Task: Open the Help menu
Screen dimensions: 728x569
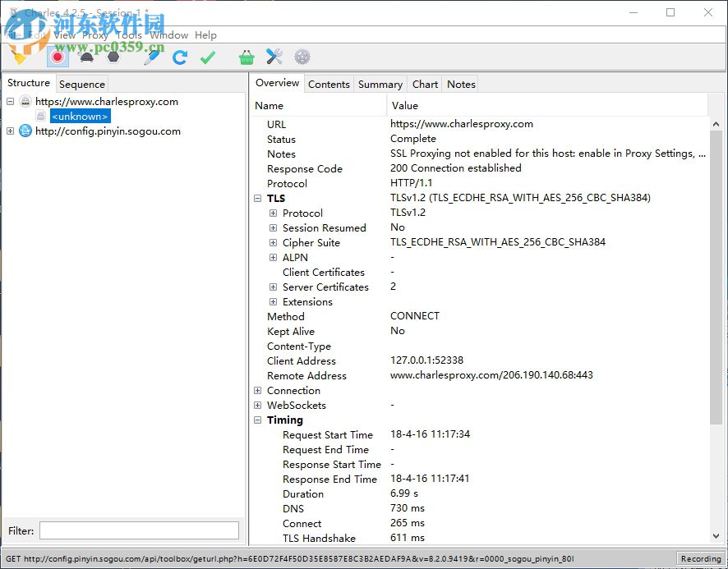Action: pyautogui.click(x=205, y=35)
